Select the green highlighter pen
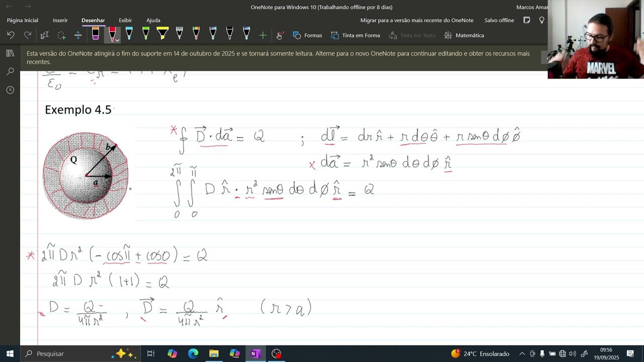644x362 pixels. (x=145, y=34)
